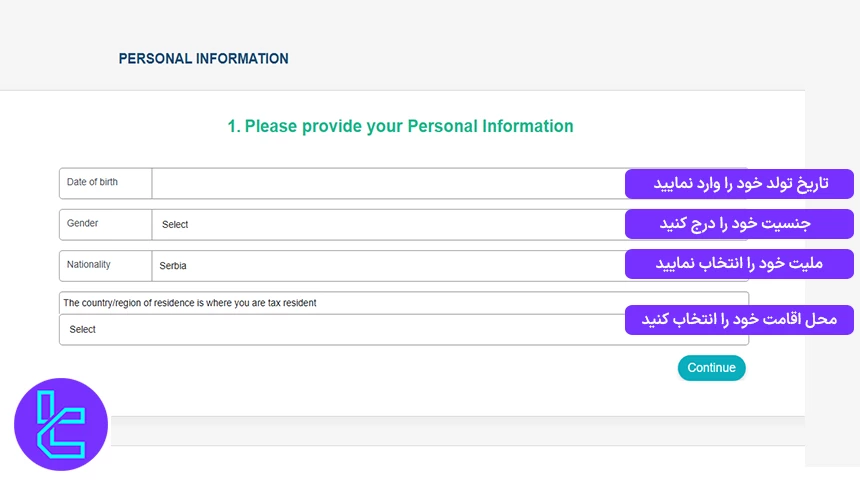Click the purple 'ملیت' nationality tooltip
860x484 pixels.
[739, 264]
